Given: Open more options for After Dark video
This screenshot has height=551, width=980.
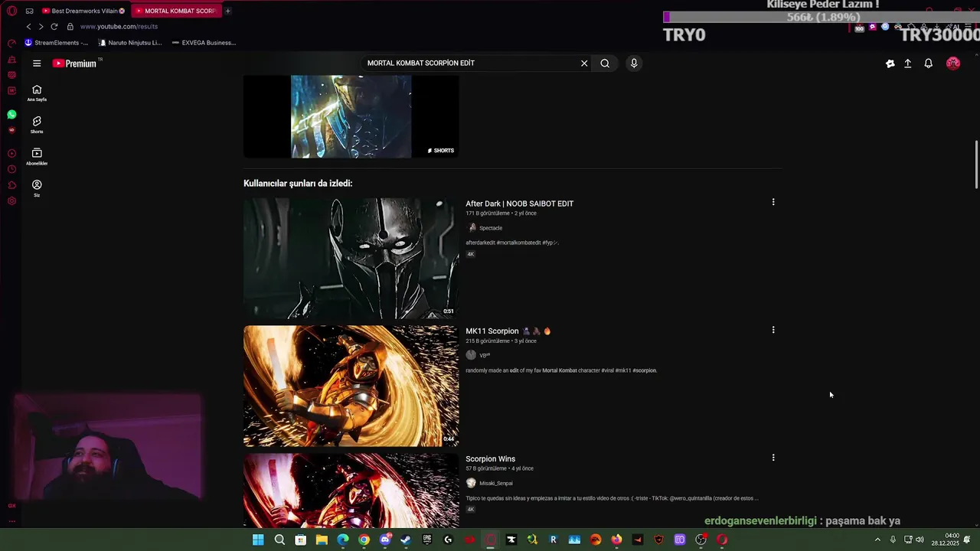Looking at the screenshot, I should [x=773, y=202].
